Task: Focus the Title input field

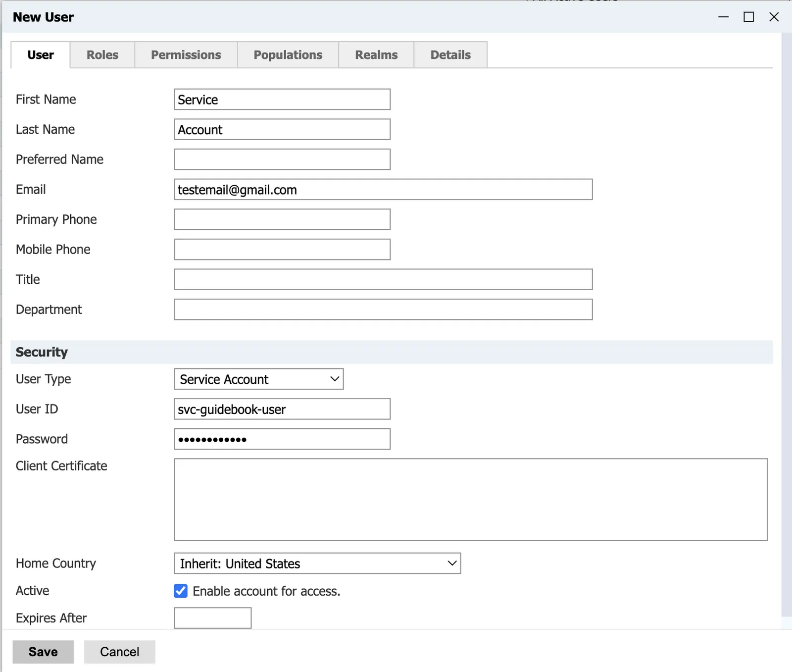Action: [x=383, y=279]
